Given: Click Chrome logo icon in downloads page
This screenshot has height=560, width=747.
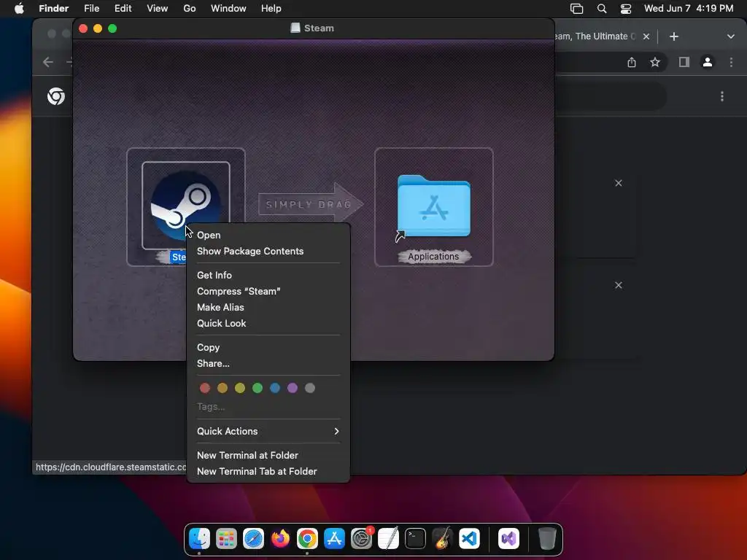Looking at the screenshot, I should tap(56, 96).
